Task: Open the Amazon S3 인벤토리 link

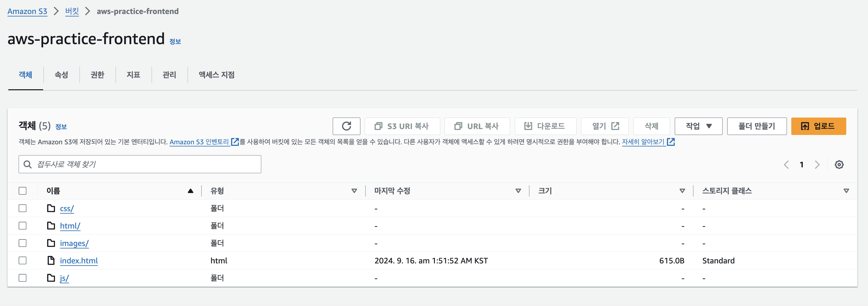Action: (x=199, y=142)
